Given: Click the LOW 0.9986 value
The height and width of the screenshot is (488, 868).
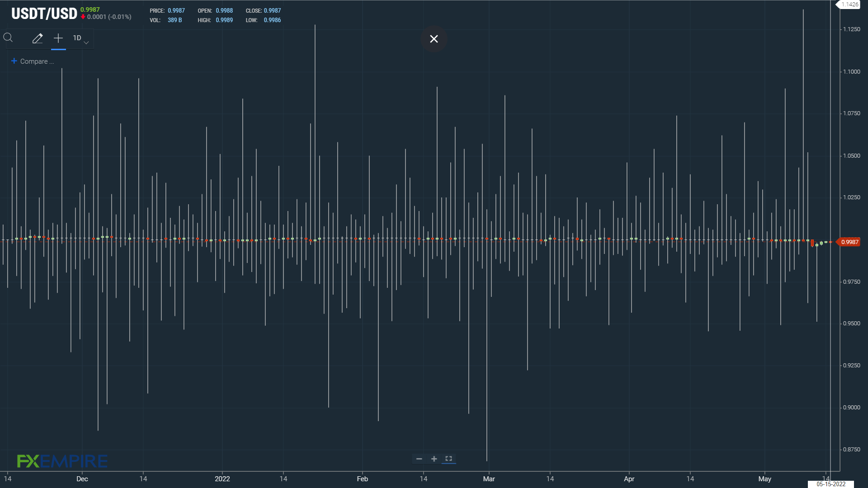Looking at the screenshot, I should [x=272, y=20].
